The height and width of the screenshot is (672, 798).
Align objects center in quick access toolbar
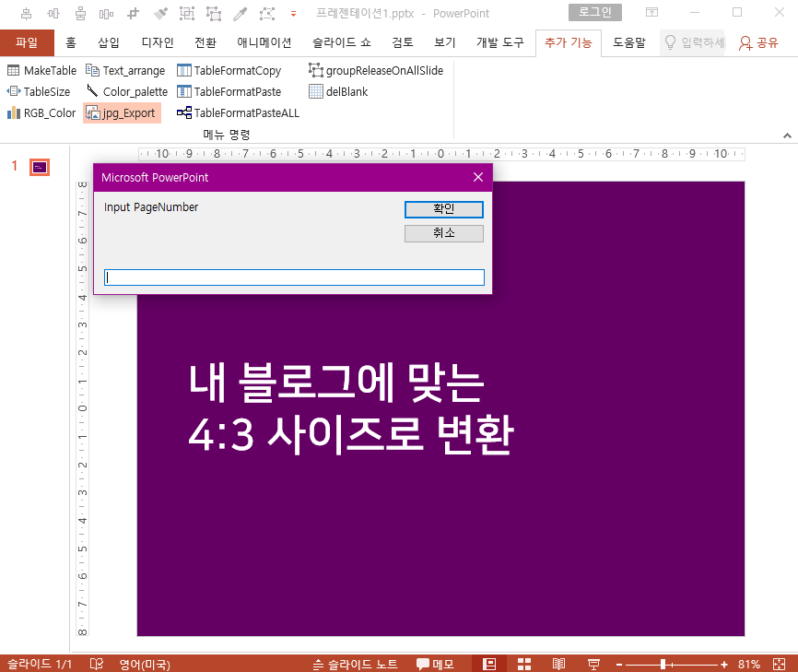(x=26, y=14)
